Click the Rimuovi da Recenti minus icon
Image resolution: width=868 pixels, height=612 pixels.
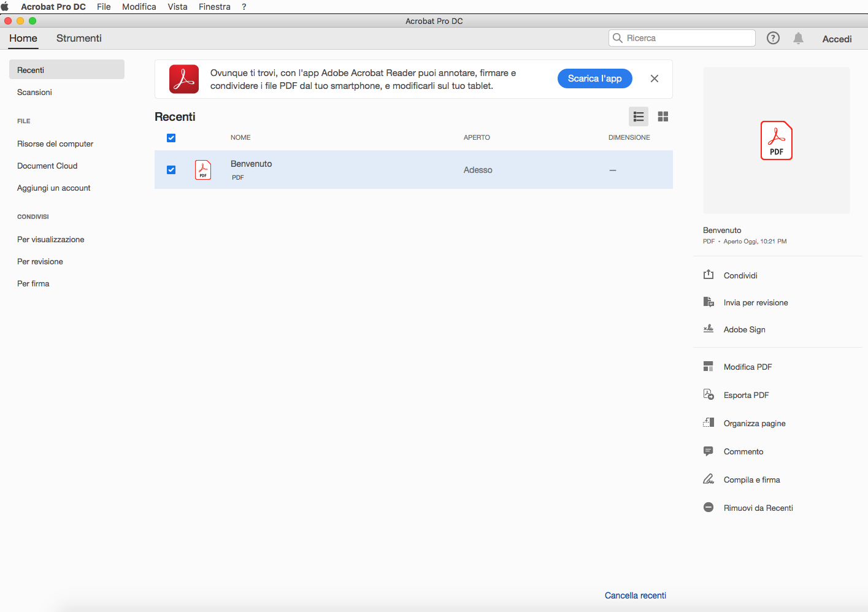[x=709, y=507]
